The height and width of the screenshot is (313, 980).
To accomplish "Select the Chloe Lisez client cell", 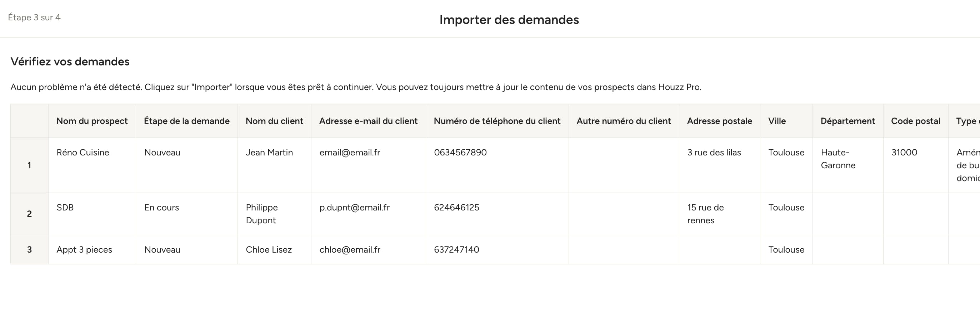I will pyautogui.click(x=274, y=250).
